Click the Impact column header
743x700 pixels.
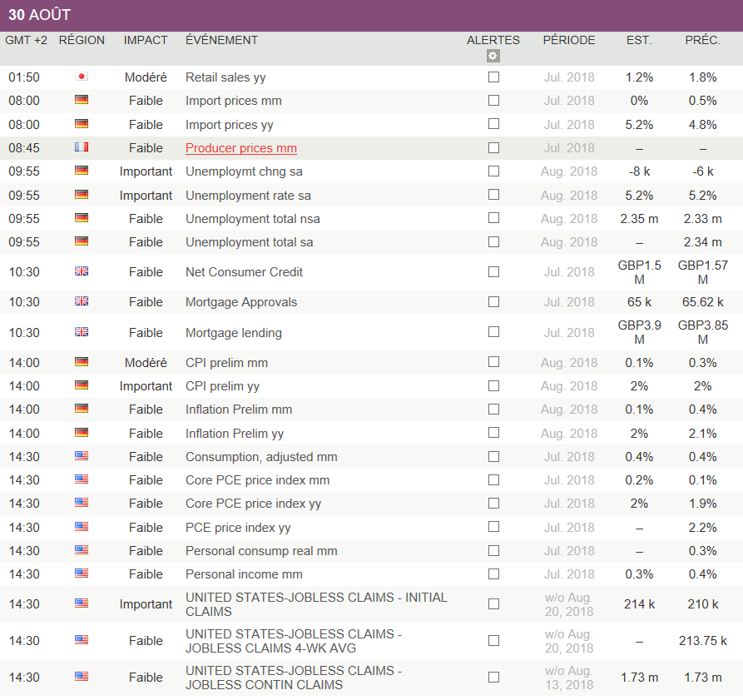point(146,40)
